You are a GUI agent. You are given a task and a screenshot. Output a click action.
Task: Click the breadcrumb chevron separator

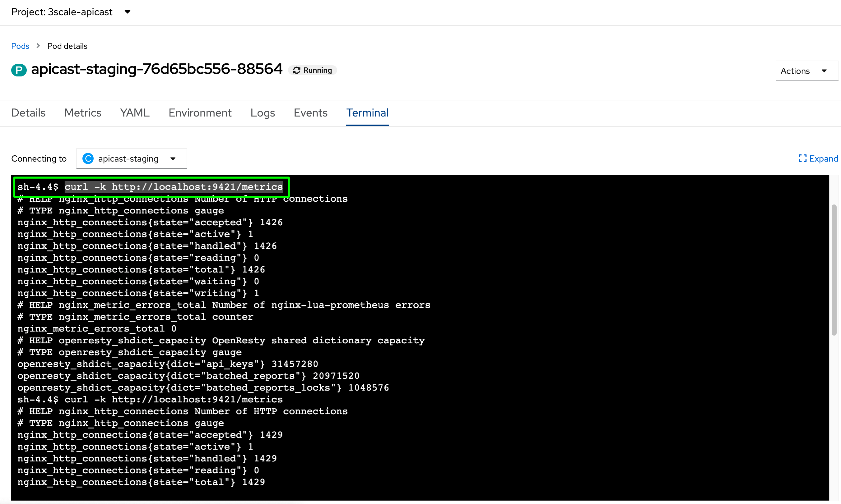point(38,46)
